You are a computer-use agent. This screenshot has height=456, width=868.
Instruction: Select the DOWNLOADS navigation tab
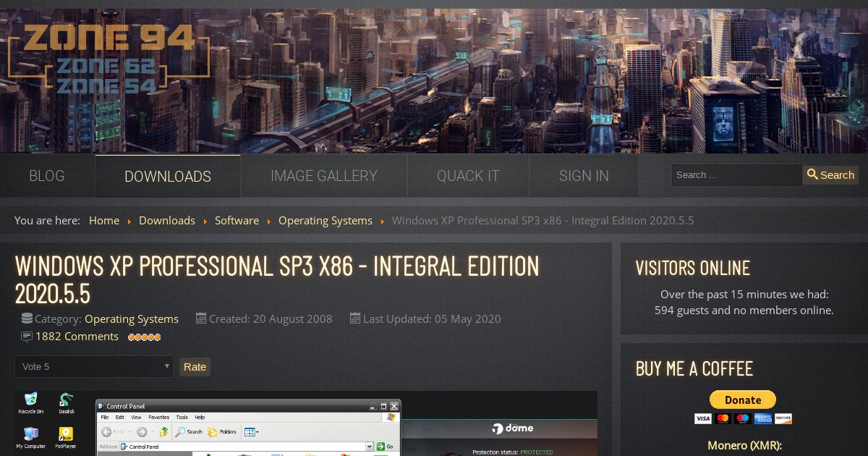168,176
